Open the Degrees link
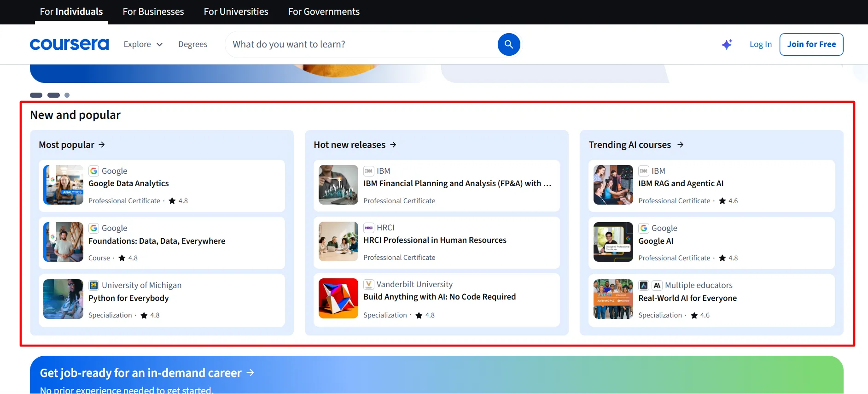The height and width of the screenshot is (394, 868). tap(193, 44)
